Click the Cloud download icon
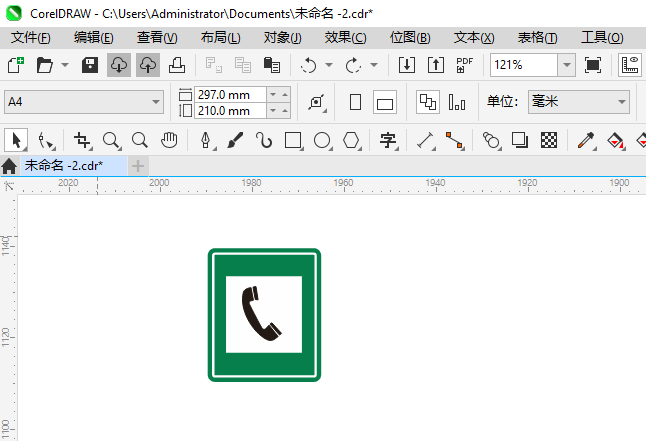 pyautogui.click(x=119, y=65)
